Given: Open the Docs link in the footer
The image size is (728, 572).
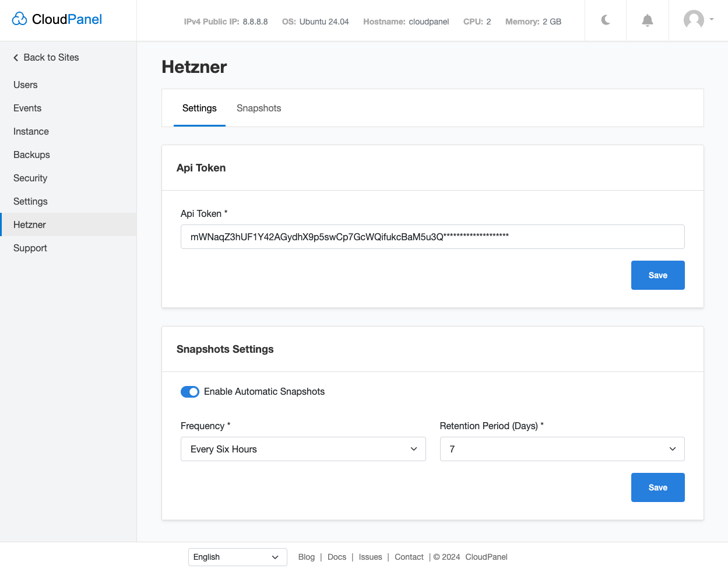Looking at the screenshot, I should (337, 557).
